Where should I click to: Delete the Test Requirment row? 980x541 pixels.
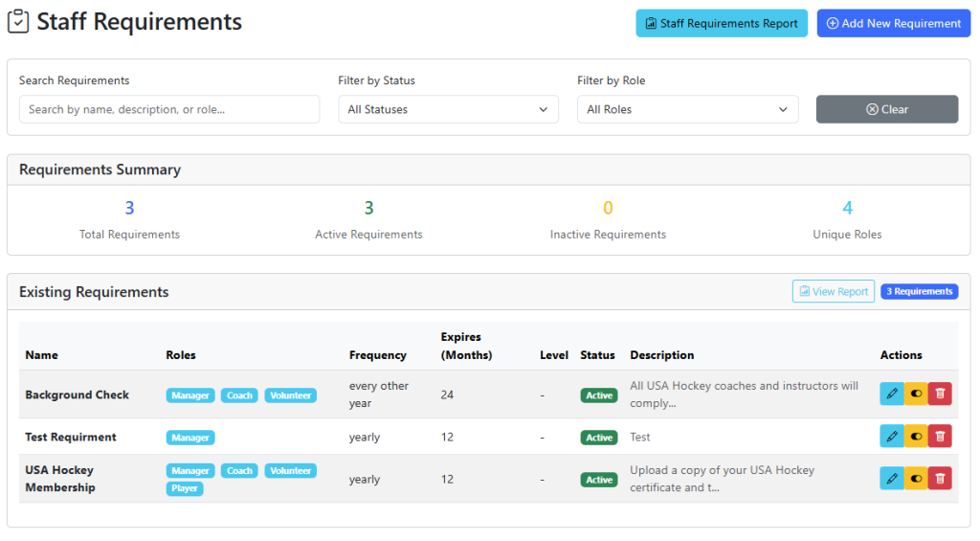coord(940,436)
